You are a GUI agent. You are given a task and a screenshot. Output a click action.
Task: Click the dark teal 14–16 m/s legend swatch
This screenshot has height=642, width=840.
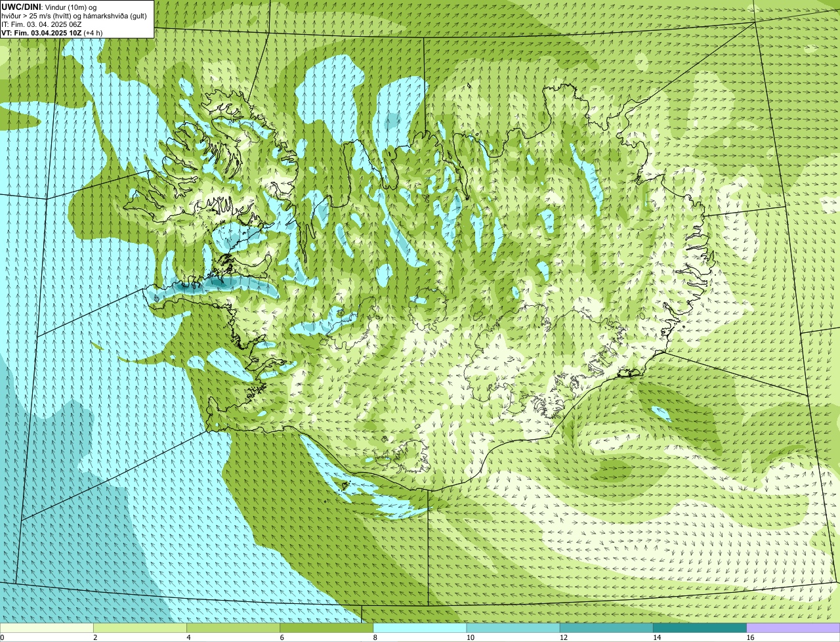700,628
